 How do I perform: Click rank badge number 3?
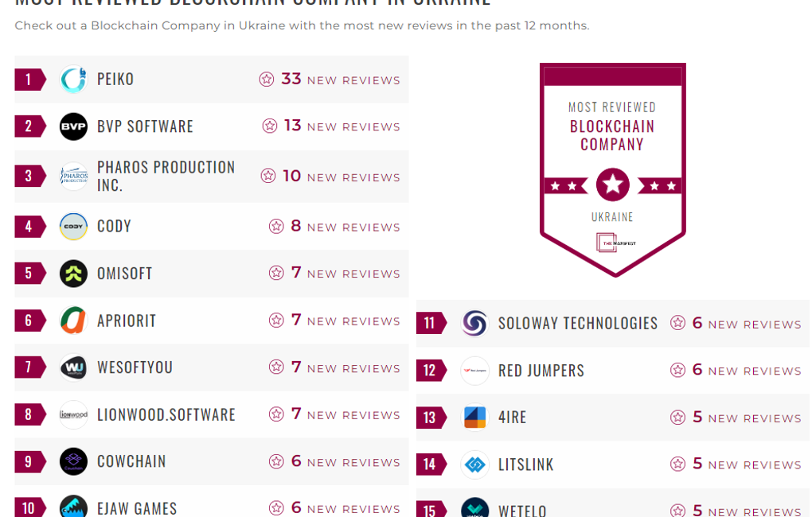point(30,176)
